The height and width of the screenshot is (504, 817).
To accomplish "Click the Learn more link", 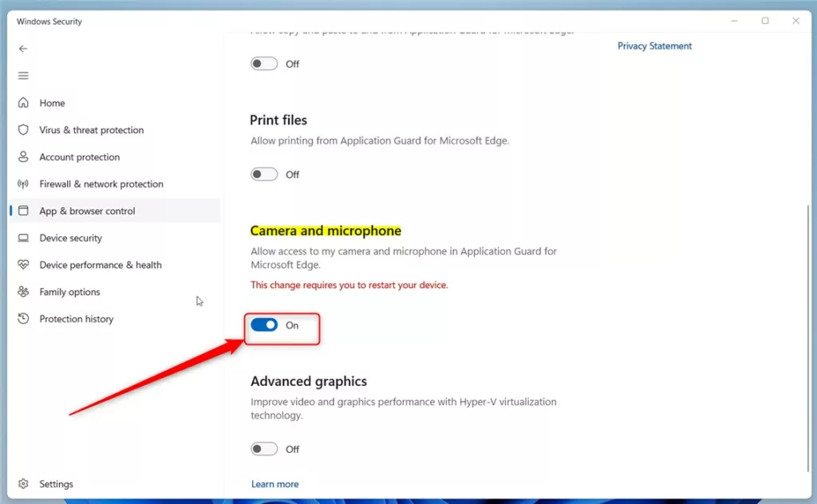I will pos(274,484).
